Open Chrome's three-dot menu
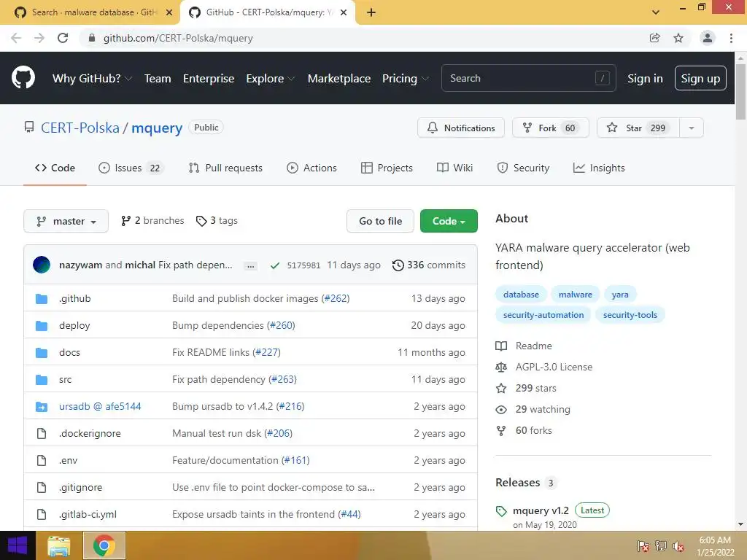Image resolution: width=747 pixels, height=560 pixels. coord(731,38)
